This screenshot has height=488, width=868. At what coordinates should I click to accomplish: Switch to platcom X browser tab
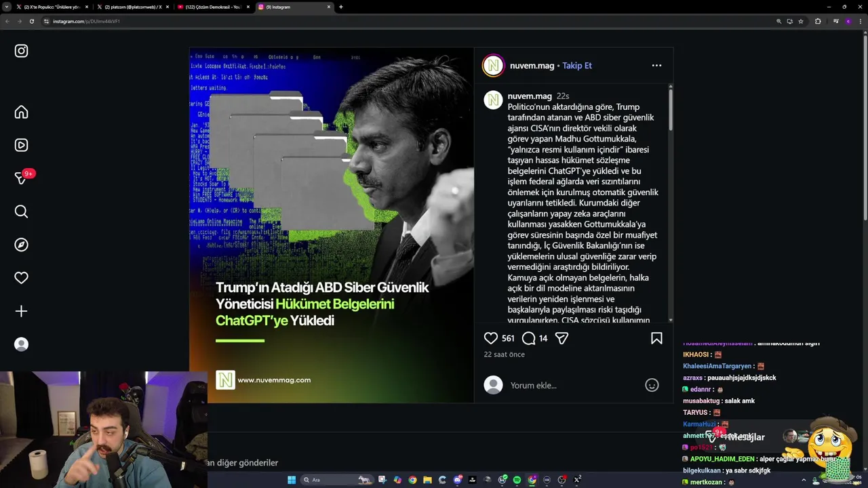(132, 7)
